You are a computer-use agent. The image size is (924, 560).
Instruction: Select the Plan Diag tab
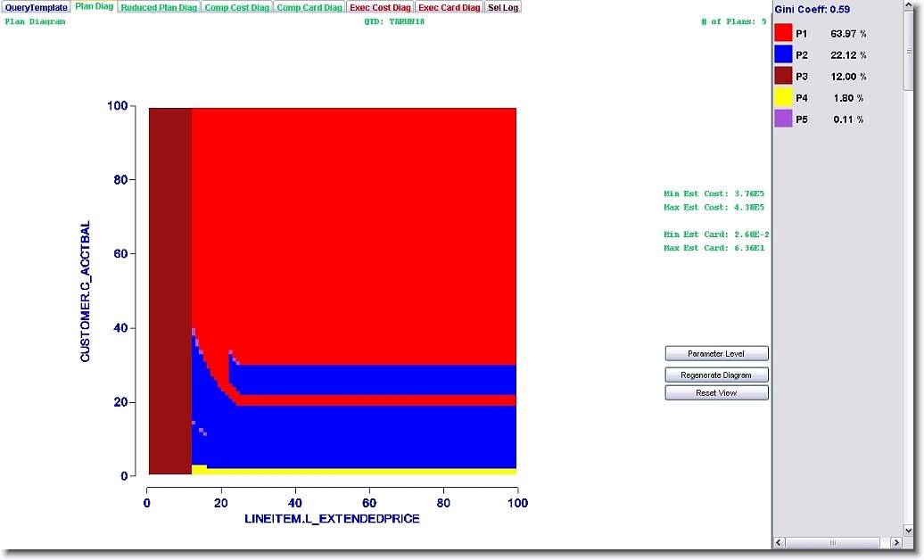click(x=94, y=6)
